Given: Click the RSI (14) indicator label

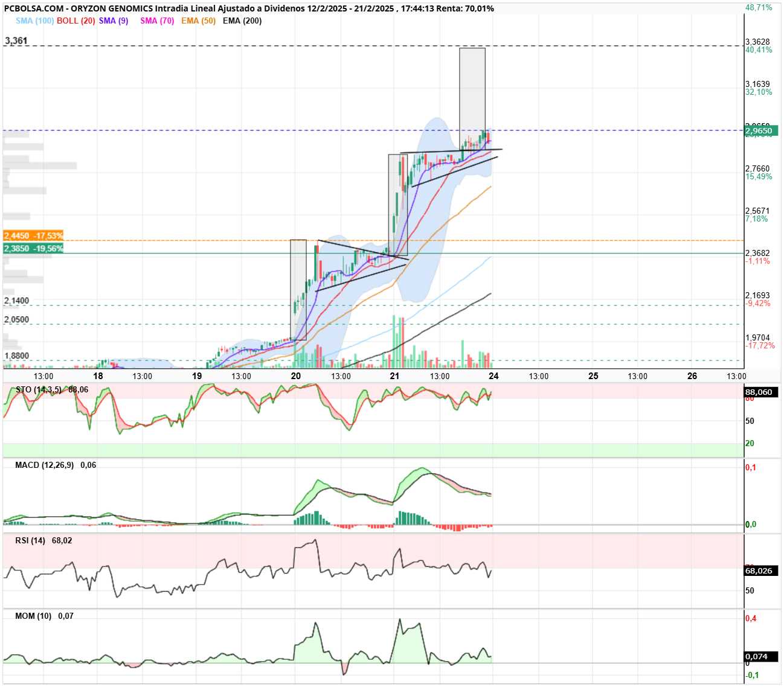Looking at the screenshot, I should (30, 540).
